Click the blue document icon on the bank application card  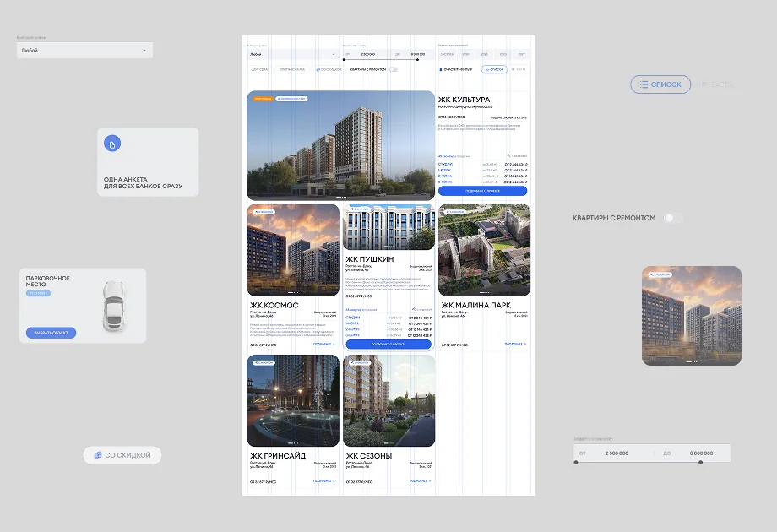tap(112, 144)
